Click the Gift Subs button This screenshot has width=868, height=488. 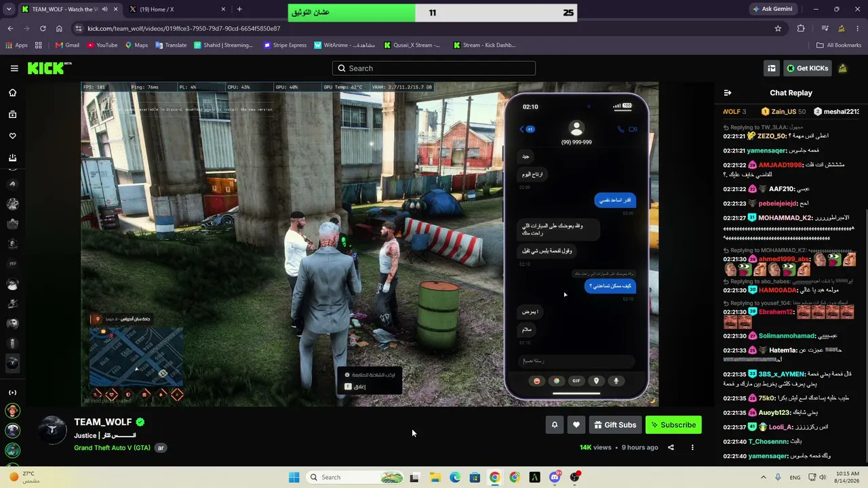[x=615, y=425]
